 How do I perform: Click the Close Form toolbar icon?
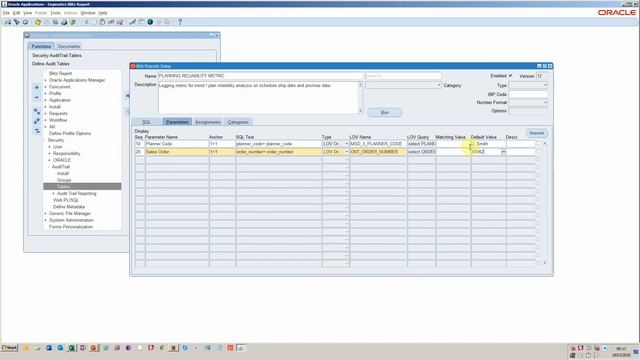(73, 22)
